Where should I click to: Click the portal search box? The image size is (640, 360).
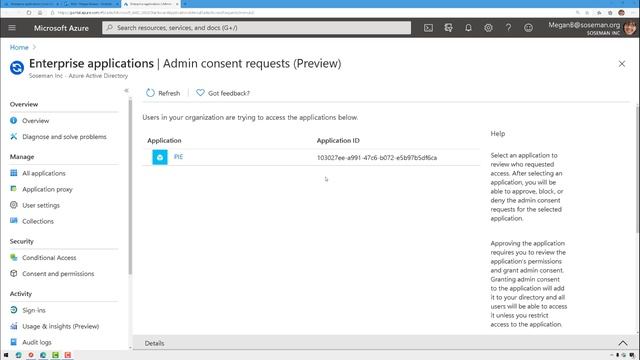[x=256, y=28]
